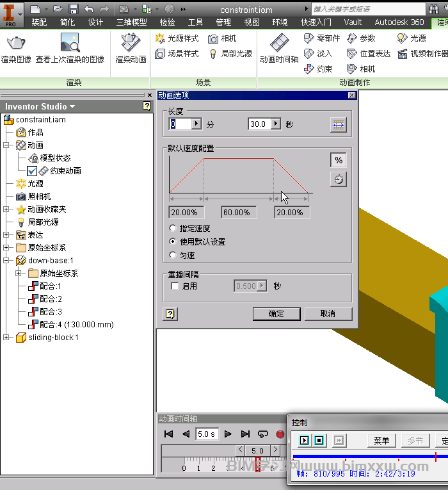
Task: Open the 环境 ribbon tab
Action: pyautogui.click(x=280, y=22)
